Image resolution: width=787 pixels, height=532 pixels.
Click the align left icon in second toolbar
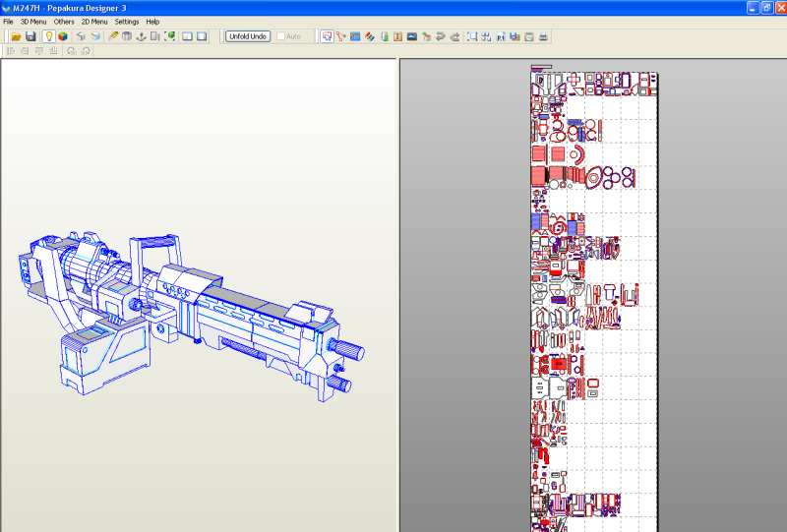11,51
